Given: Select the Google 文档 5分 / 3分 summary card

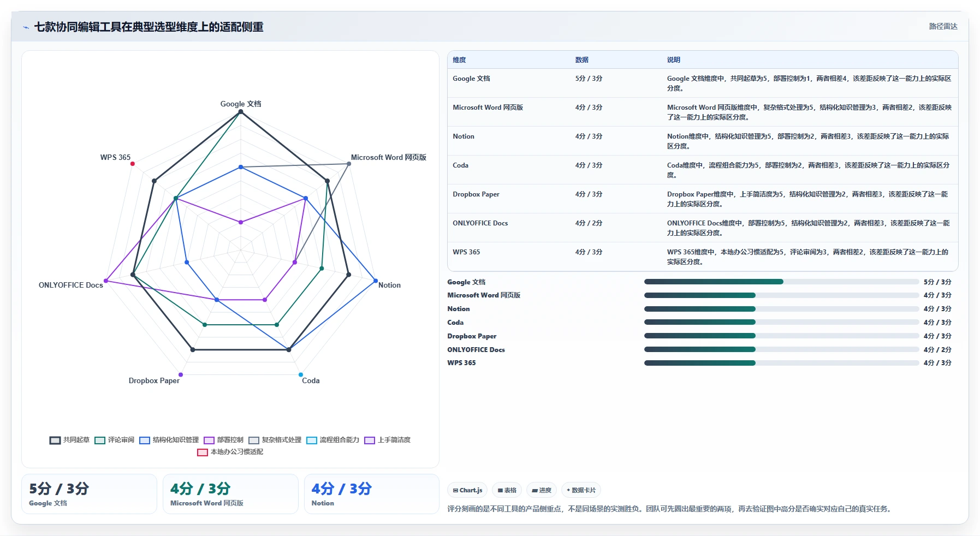Looking at the screenshot, I should (x=89, y=494).
